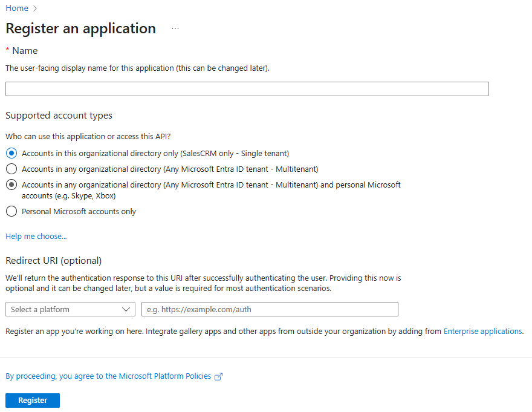Image resolution: width=532 pixels, height=412 pixels.
Task: Click the Redirect URI example input
Action: [270, 309]
